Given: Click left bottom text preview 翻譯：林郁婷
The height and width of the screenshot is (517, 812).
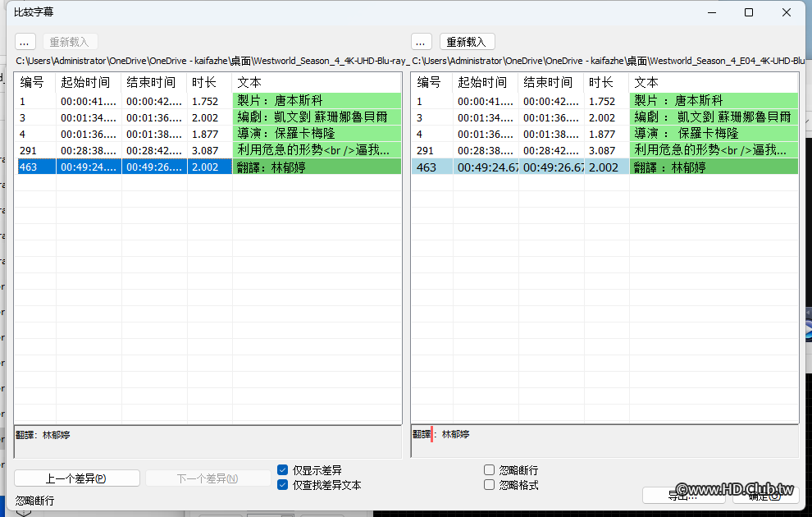Looking at the screenshot, I should tap(208, 442).
